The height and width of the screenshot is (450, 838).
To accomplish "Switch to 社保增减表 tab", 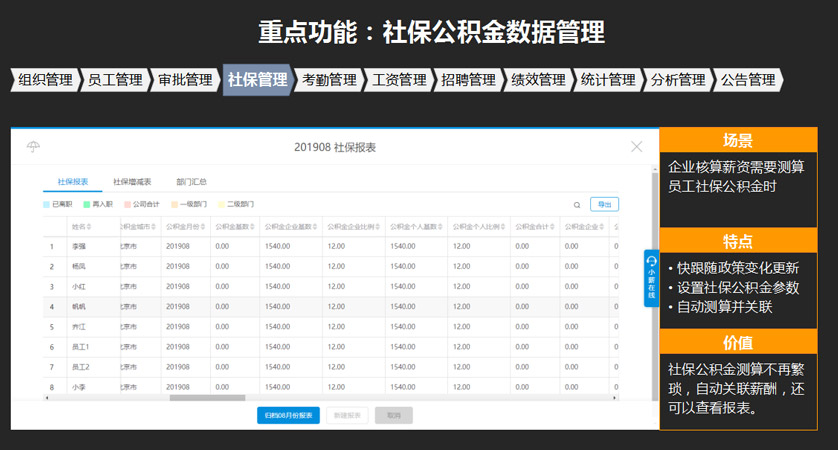I will [132, 182].
